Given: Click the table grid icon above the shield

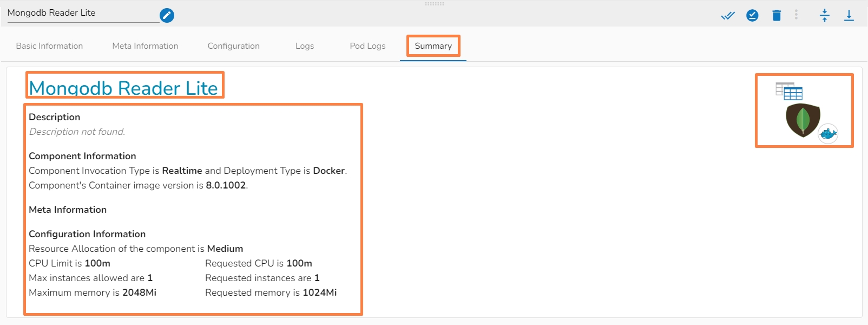Looking at the screenshot, I should [x=789, y=91].
